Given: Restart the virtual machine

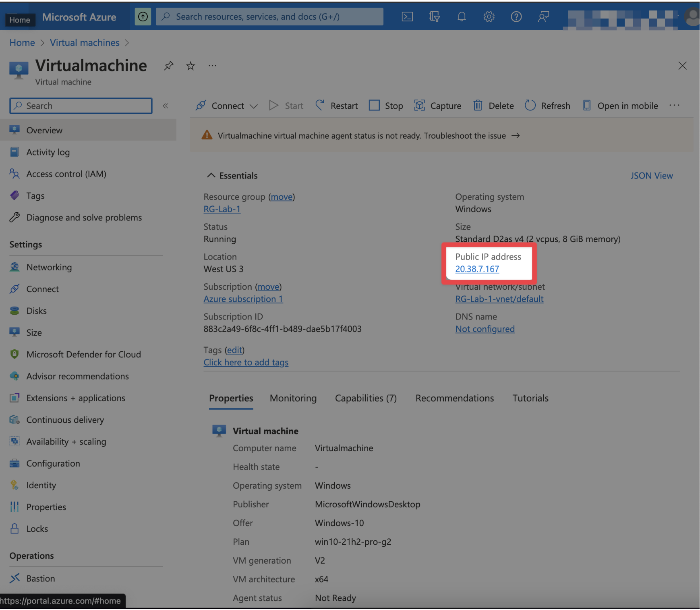Looking at the screenshot, I should coord(344,106).
